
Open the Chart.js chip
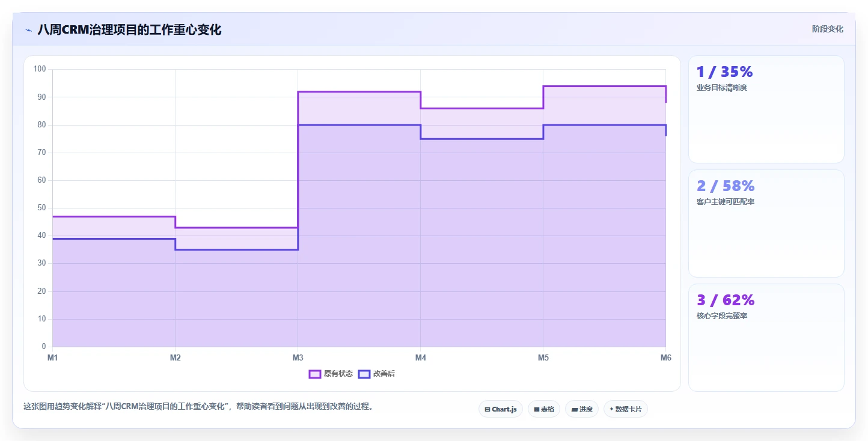[501, 409]
